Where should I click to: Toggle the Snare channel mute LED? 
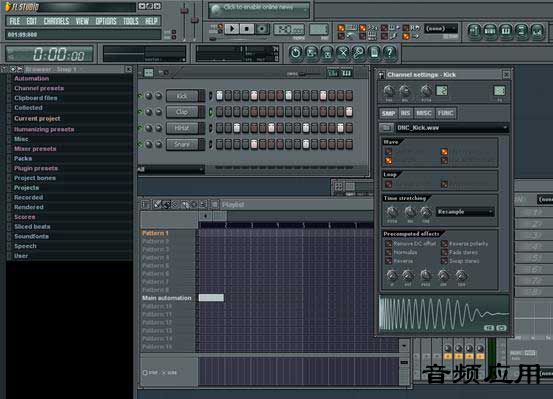(x=140, y=144)
